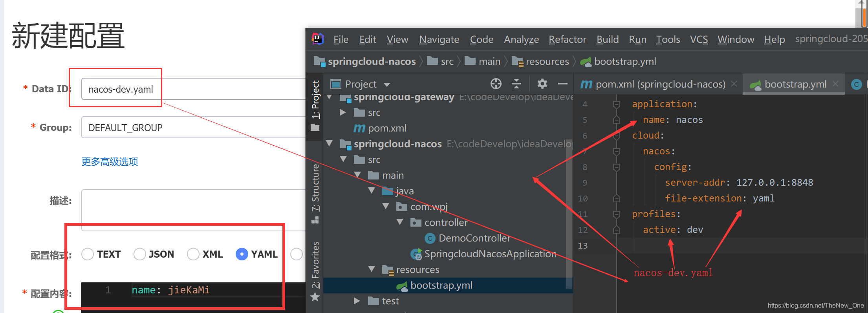Collapse the java folder node

point(372,190)
